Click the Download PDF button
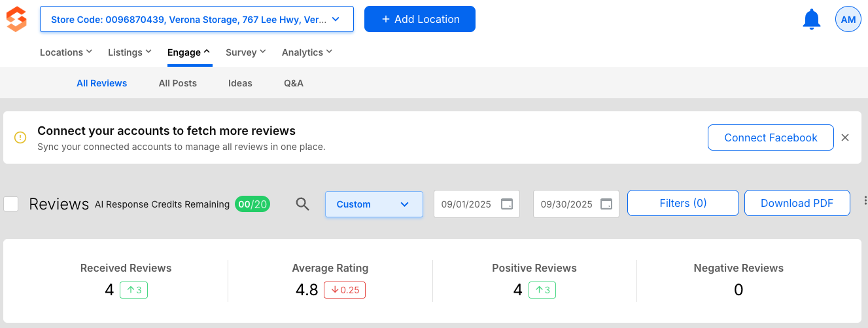Viewport: 868px width, 328px height. tap(797, 203)
